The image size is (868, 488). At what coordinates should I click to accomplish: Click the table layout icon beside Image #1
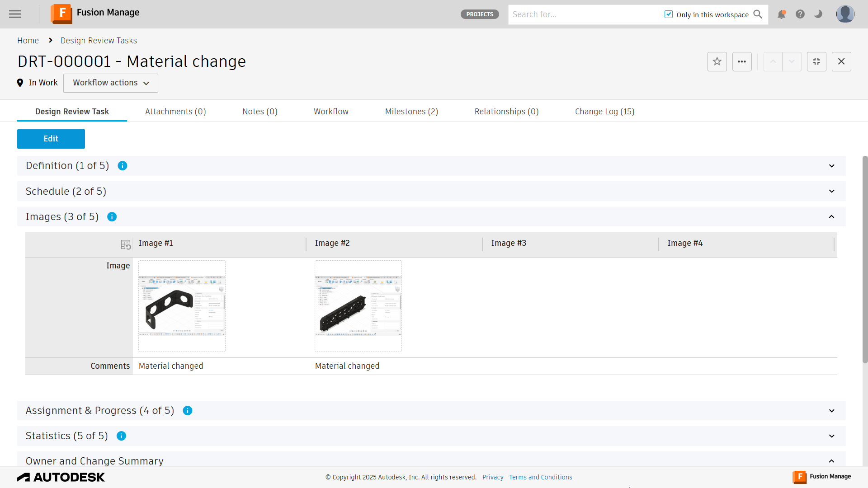126,244
